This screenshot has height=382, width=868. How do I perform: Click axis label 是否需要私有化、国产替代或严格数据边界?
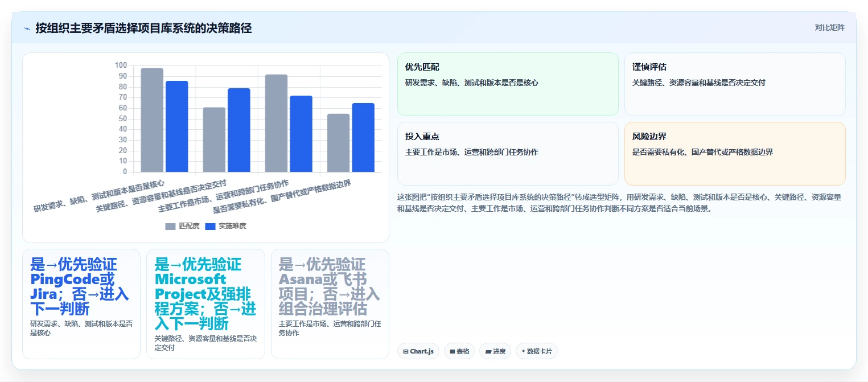coord(282,196)
